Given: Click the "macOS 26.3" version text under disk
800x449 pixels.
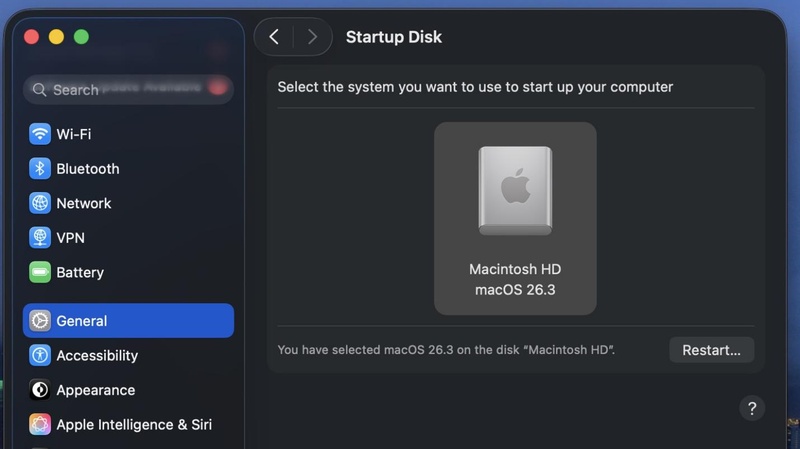Looking at the screenshot, I should coord(515,290).
